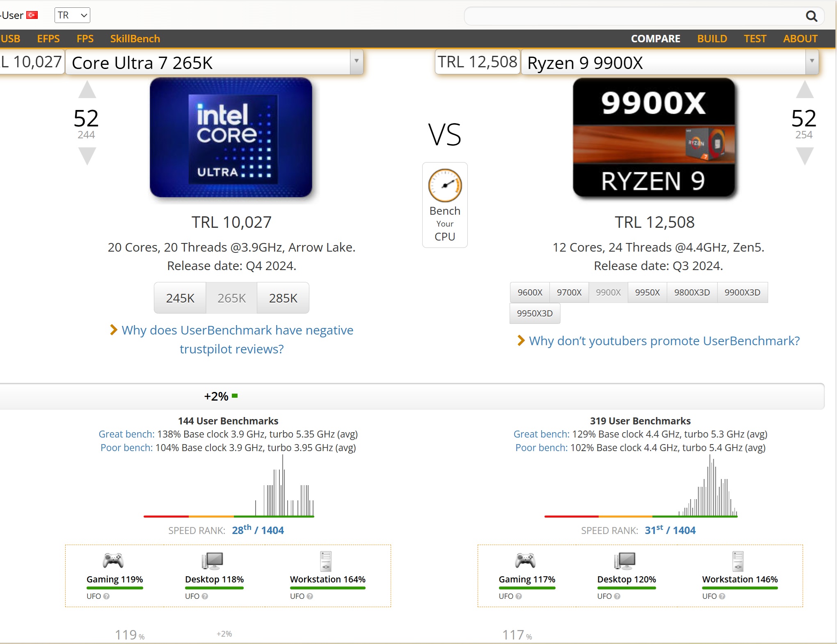This screenshot has height=644, width=837.
Task: Select the 9900X3D variant button
Action: coord(742,292)
